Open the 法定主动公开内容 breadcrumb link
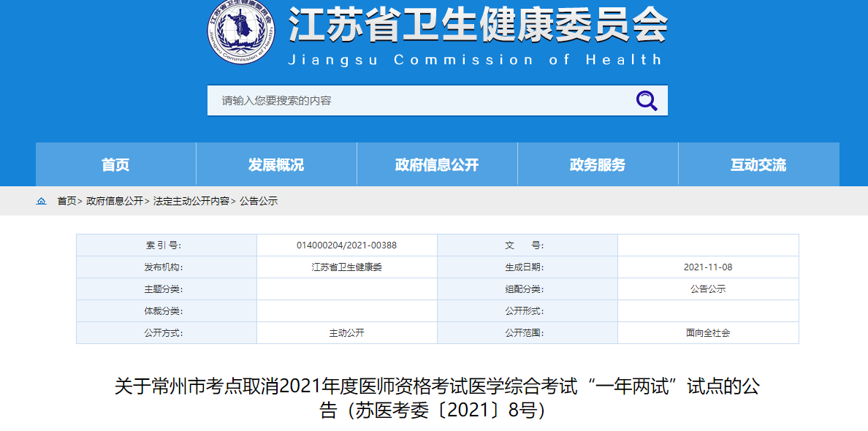 click(191, 202)
